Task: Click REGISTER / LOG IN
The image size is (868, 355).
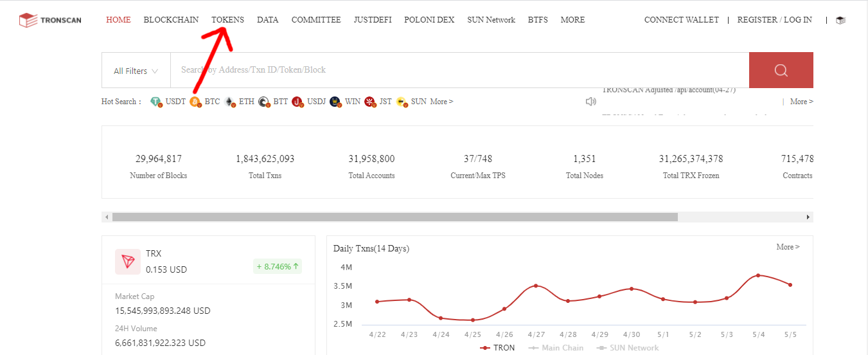Action: click(774, 20)
